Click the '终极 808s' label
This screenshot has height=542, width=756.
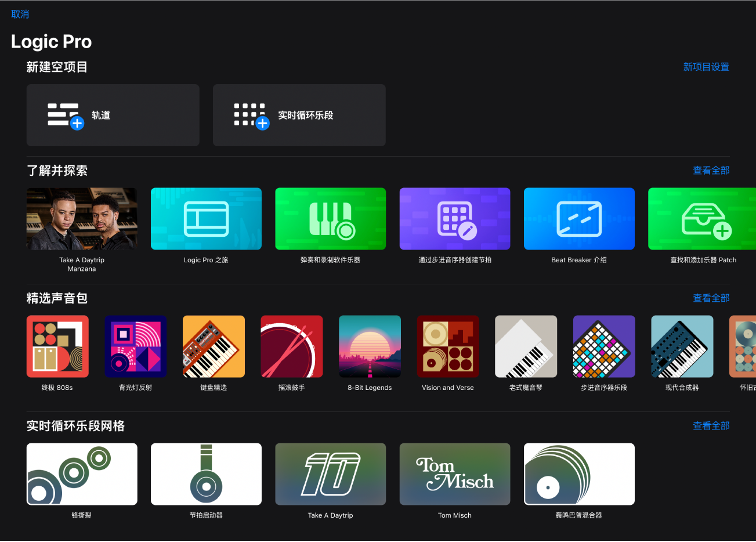57,388
